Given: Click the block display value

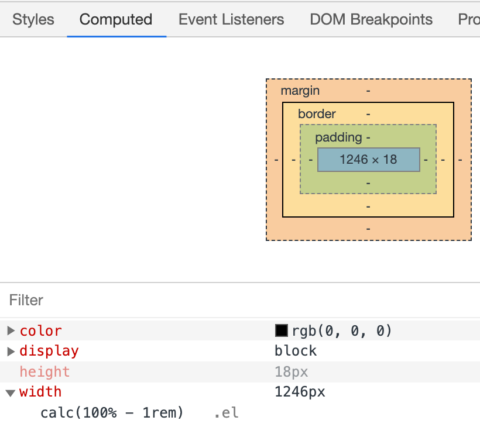Looking at the screenshot, I should point(296,351).
